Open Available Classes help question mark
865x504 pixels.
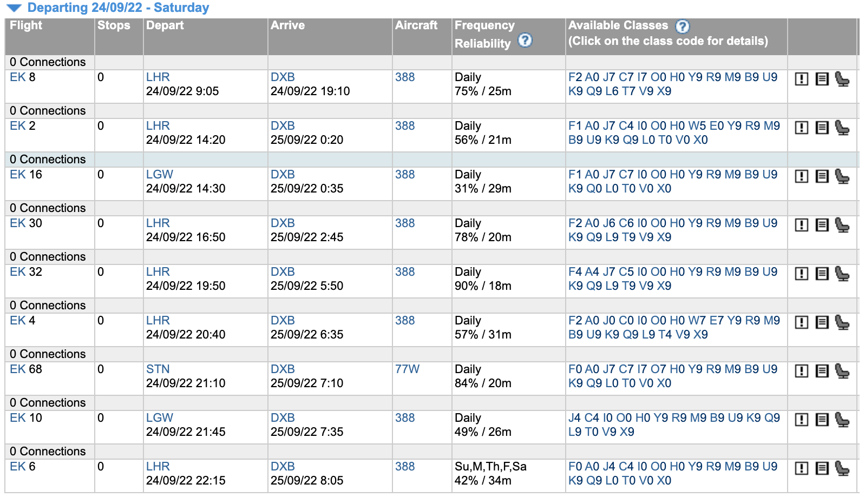pyautogui.click(x=683, y=26)
